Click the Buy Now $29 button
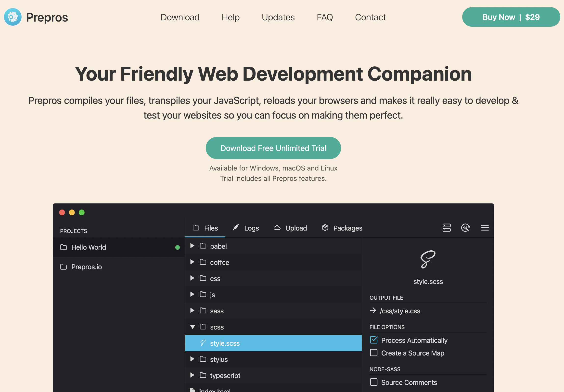 tap(511, 17)
